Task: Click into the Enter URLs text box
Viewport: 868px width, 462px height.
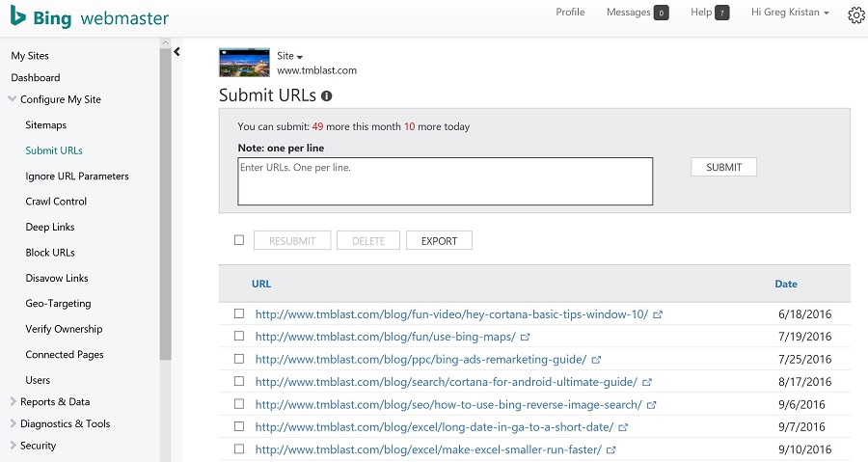Action: (x=445, y=181)
